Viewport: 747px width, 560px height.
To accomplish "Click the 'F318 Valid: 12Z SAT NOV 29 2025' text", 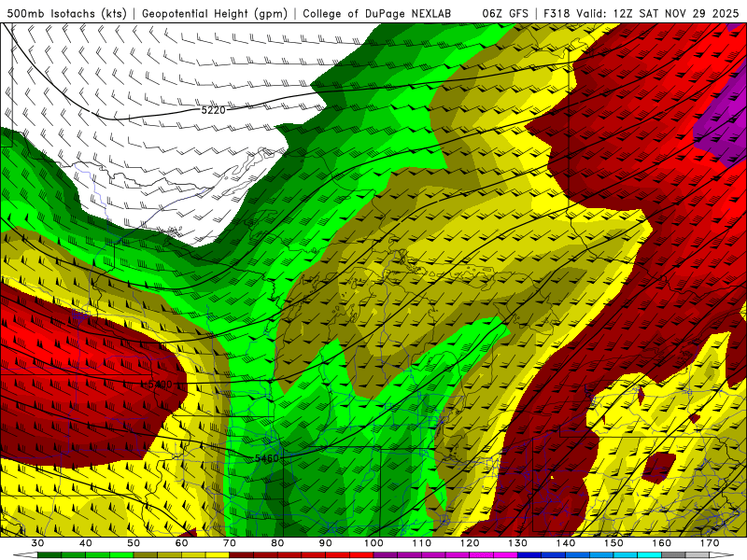I will point(641,14).
